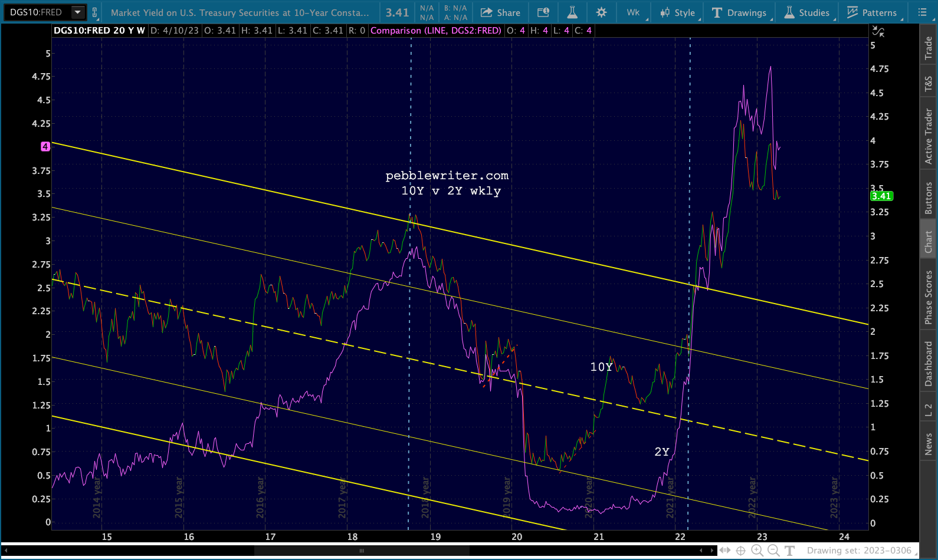This screenshot has height=560, width=938.
Task: Click the scrollbar left arrow
Action: coord(6,551)
